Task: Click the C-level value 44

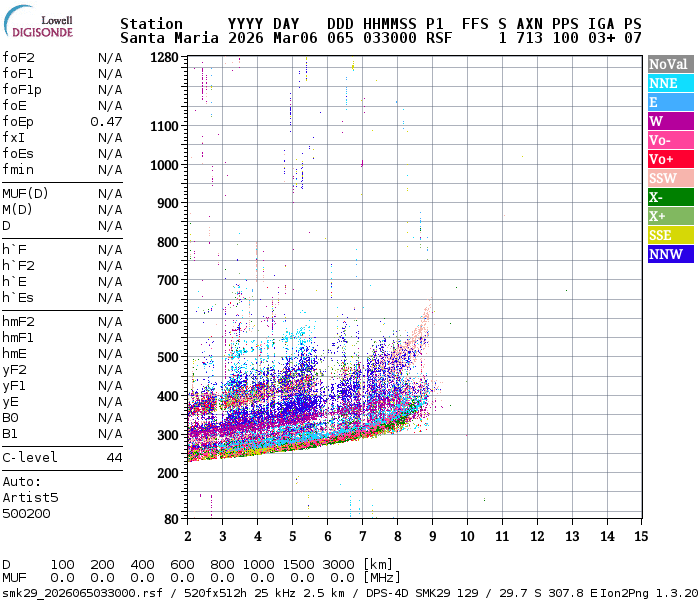Action: (x=114, y=458)
